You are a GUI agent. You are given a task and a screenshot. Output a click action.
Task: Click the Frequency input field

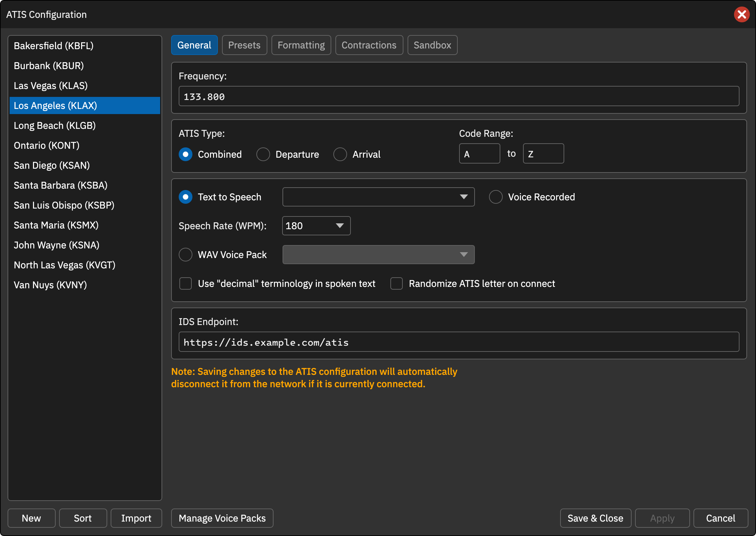[x=459, y=96]
